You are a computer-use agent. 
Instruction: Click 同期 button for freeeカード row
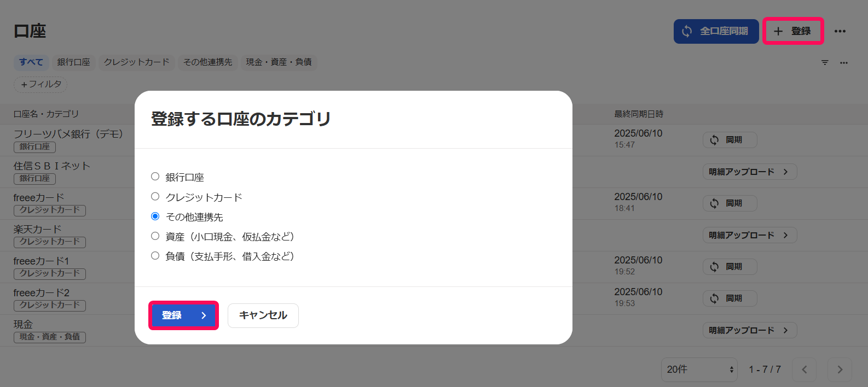click(730, 203)
